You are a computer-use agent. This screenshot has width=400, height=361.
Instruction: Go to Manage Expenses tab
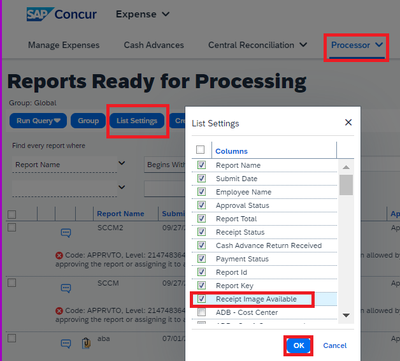click(64, 45)
